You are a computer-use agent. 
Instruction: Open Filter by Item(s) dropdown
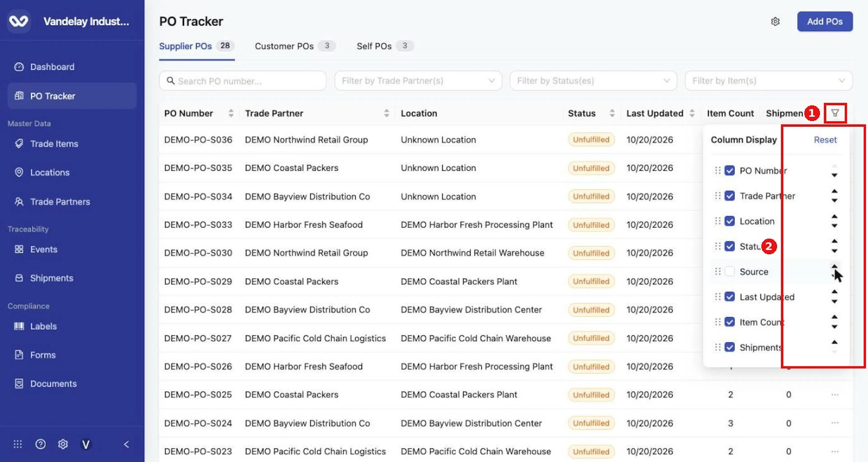tap(769, 81)
